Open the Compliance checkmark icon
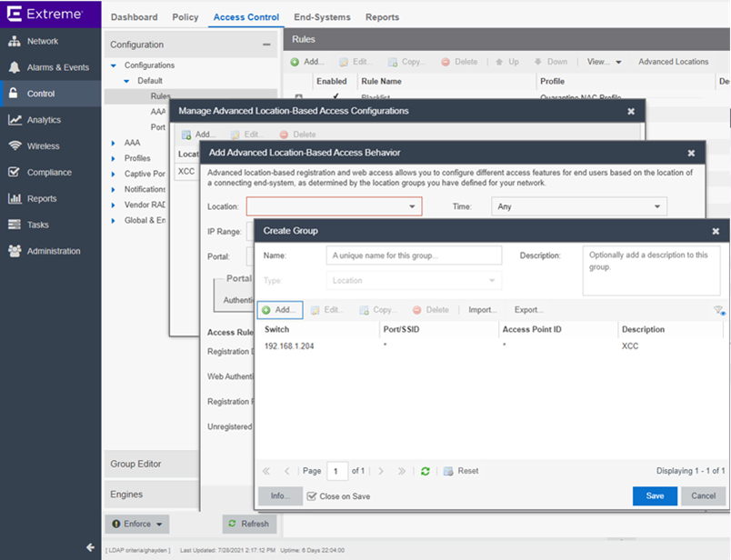Image resolution: width=731 pixels, height=560 pixels. 15,172
